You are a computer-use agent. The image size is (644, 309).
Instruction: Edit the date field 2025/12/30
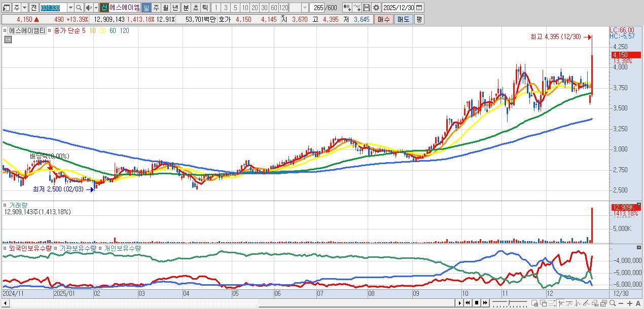399,8
